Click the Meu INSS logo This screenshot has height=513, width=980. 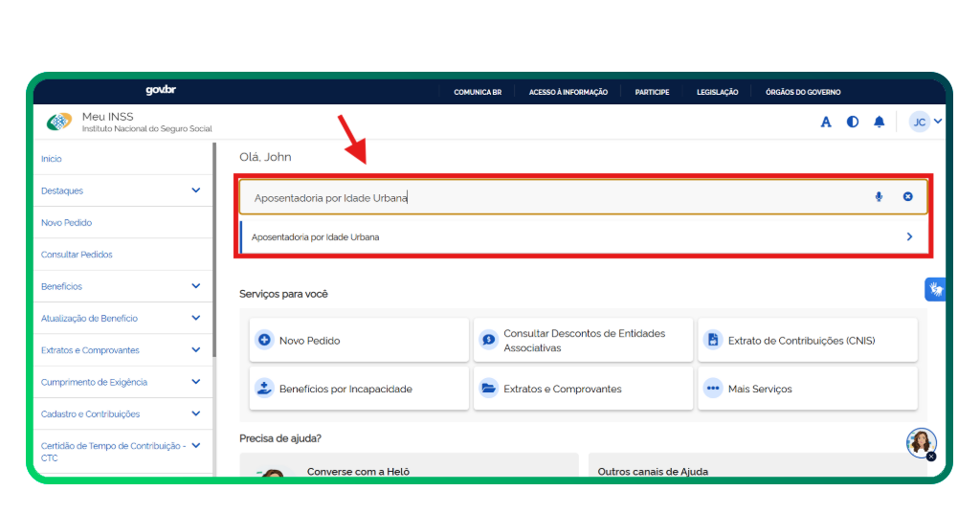pos(59,122)
